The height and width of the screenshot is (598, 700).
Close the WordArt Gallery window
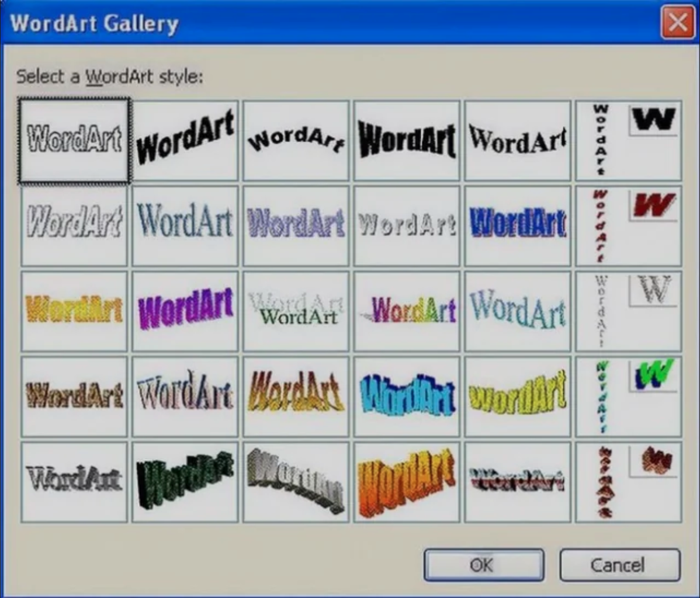(677, 23)
